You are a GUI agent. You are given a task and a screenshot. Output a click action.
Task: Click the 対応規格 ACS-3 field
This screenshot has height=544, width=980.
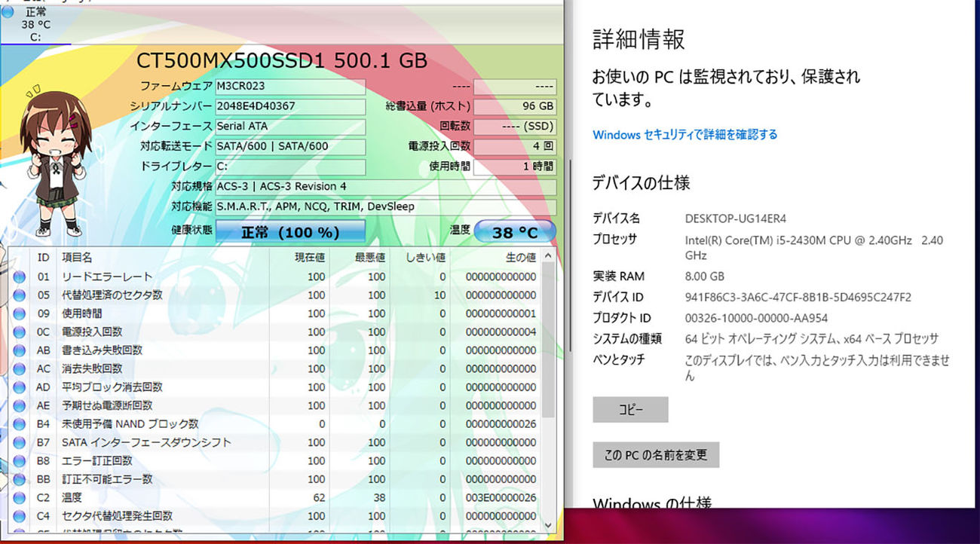pyautogui.click(x=386, y=187)
